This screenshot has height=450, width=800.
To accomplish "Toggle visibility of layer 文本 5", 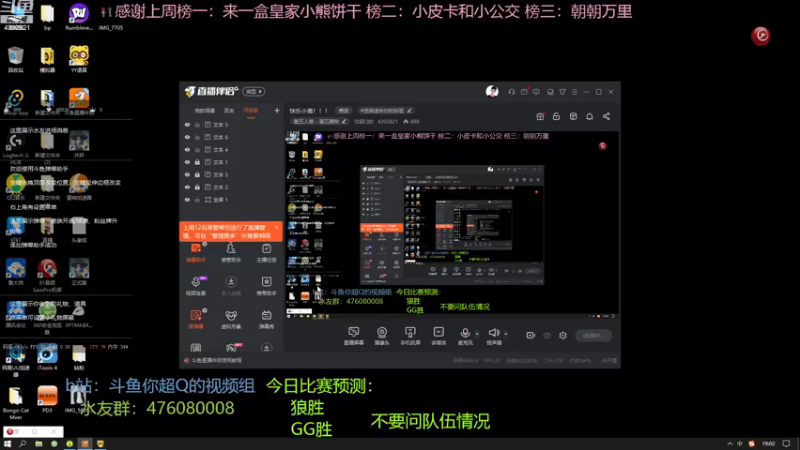I will click(x=187, y=124).
